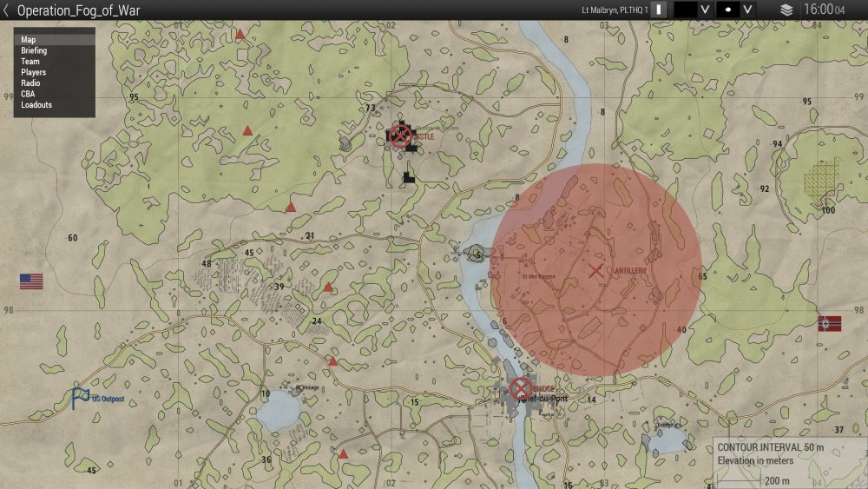Show the Players list

point(33,73)
